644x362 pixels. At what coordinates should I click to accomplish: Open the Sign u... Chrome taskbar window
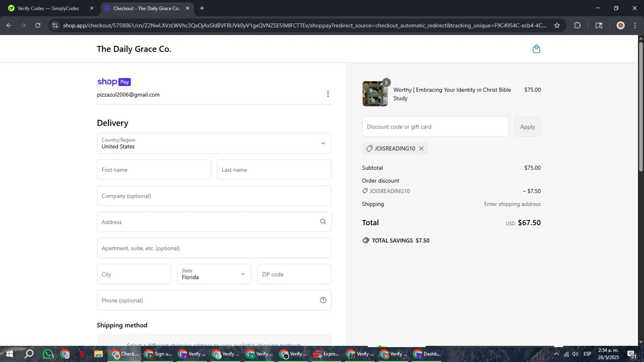click(158, 354)
